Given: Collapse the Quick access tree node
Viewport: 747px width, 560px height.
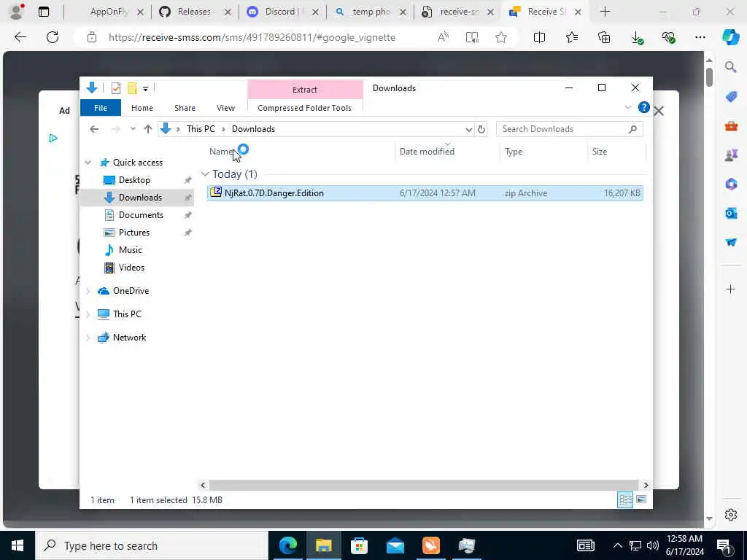Looking at the screenshot, I should point(88,163).
